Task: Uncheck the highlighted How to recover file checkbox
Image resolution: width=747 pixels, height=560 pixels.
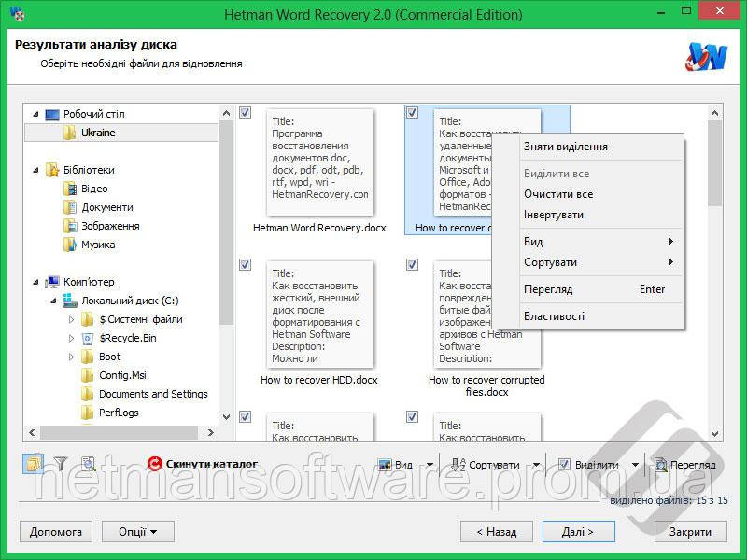Action: click(412, 112)
